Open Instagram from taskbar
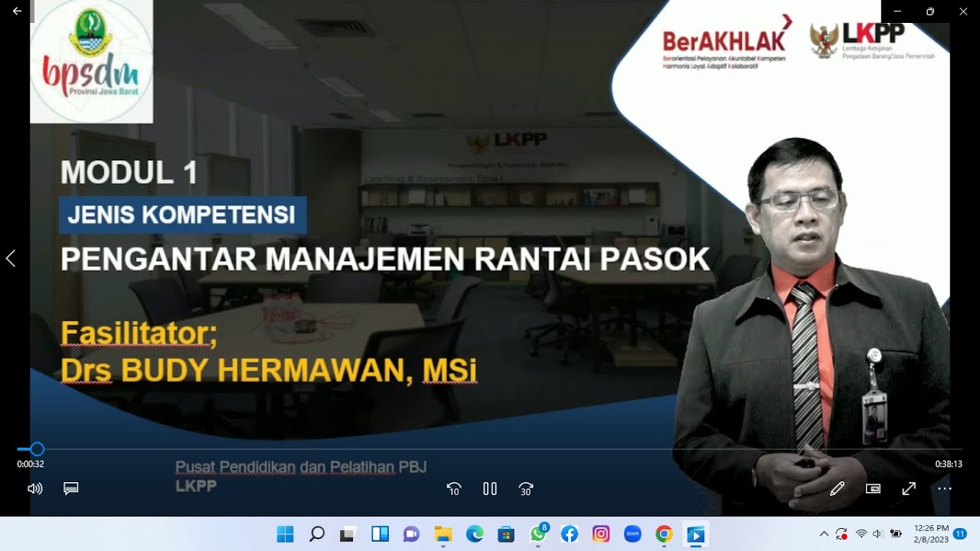Screen dimensions: 980x551 [x=601, y=534]
